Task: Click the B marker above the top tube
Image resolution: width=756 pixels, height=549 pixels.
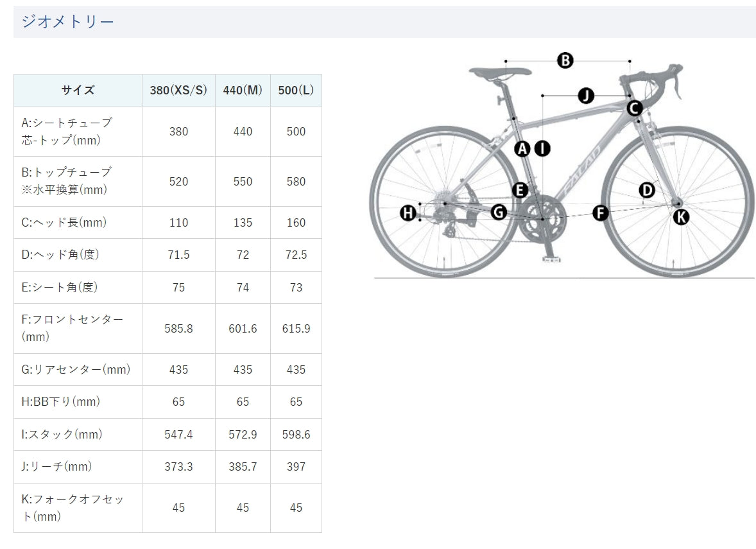Action: point(565,61)
